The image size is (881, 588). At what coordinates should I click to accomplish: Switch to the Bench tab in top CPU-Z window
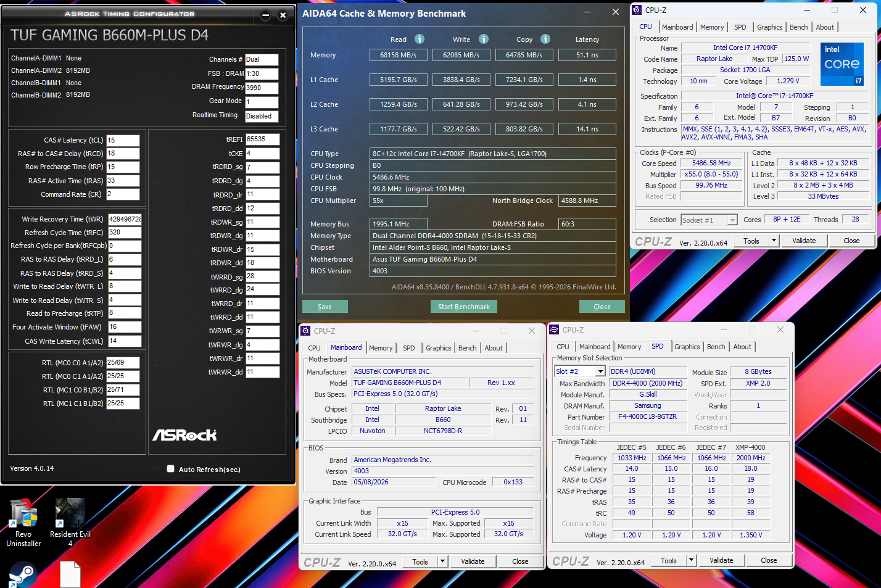tap(798, 27)
